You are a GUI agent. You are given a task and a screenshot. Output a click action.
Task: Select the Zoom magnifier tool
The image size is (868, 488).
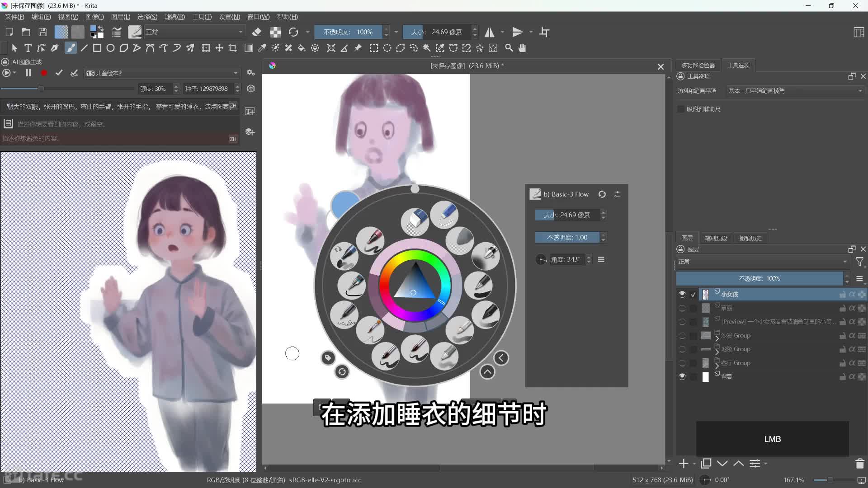(509, 48)
